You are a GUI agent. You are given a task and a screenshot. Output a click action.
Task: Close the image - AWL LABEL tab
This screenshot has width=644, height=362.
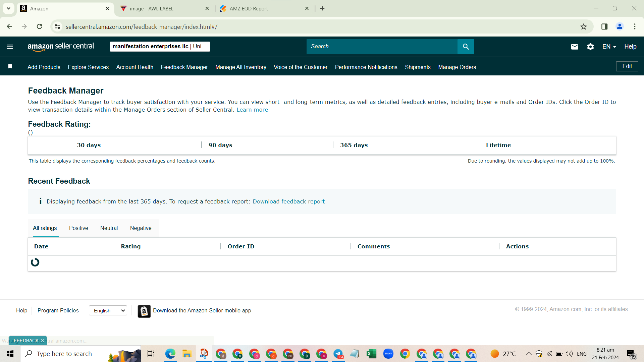pos(207,9)
